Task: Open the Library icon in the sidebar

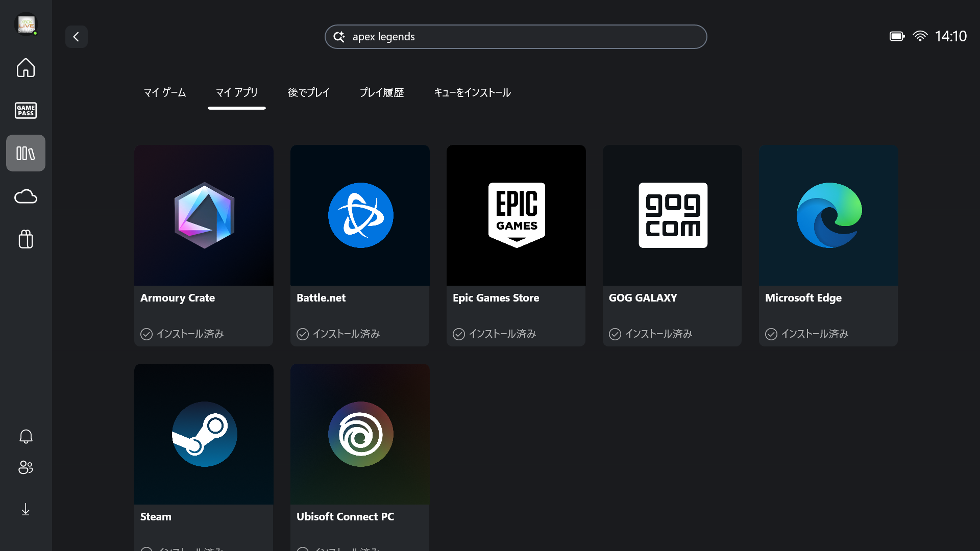Action: click(x=26, y=153)
